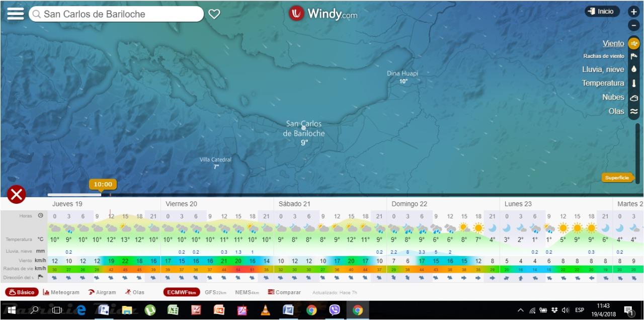
Task: Click the San Carlos de Bariloche search field
Action: (116, 14)
